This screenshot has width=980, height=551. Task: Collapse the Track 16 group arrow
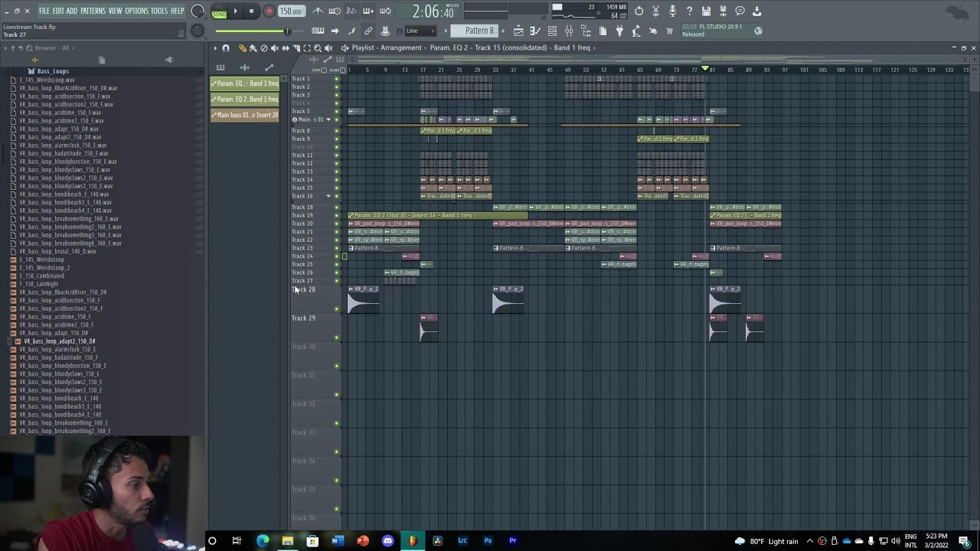(x=328, y=196)
